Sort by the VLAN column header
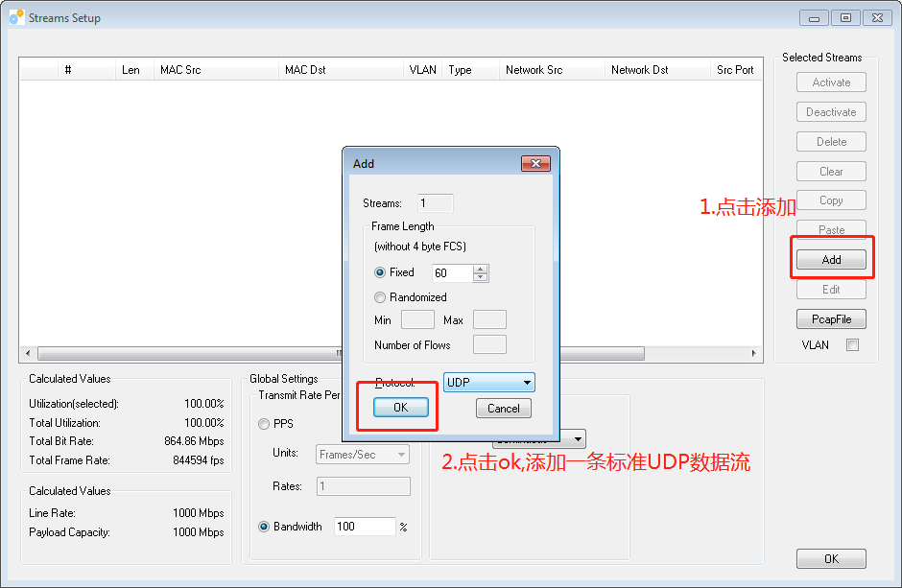Screen dimensions: 902x588 point(422,70)
